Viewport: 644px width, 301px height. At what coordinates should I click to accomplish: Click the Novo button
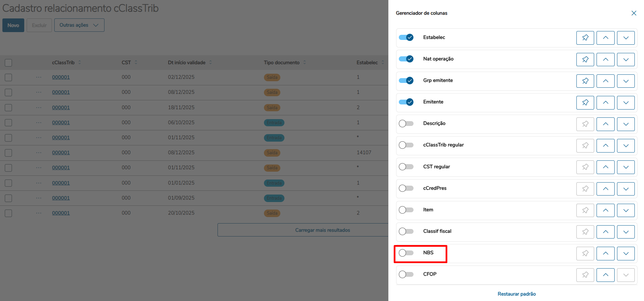[x=13, y=25]
